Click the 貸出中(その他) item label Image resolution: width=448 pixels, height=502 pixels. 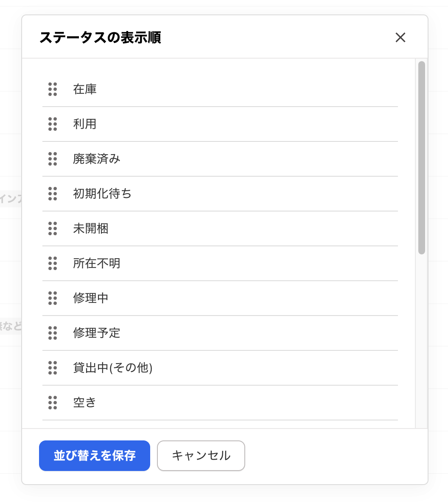point(113,368)
